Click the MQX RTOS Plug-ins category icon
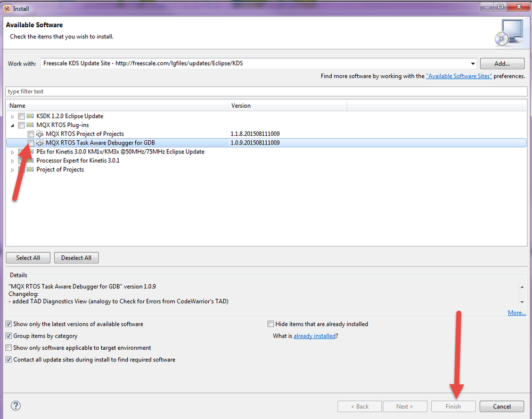 click(x=30, y=125)
